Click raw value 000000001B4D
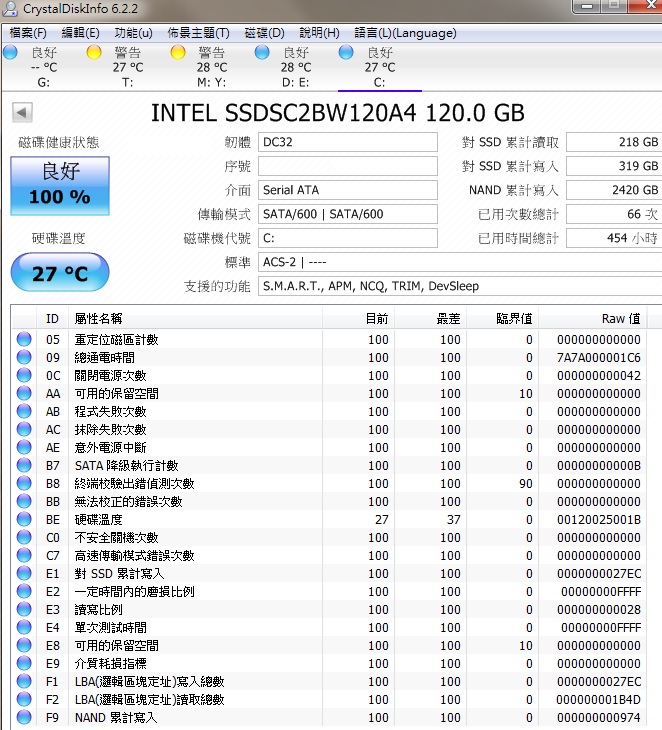This screenshot has height=730, width=662. (x=599, y=699)
